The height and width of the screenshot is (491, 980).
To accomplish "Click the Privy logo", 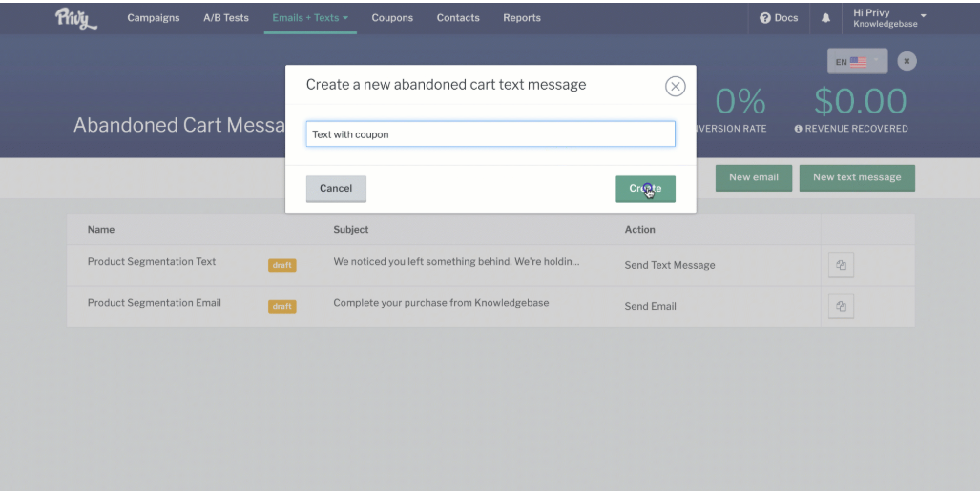I will coord(76,18).
